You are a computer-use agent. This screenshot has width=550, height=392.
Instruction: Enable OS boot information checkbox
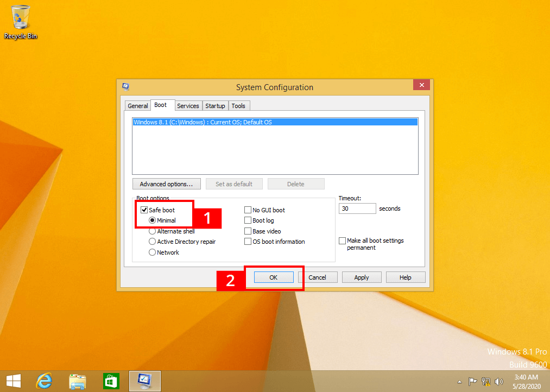(248, 242)
